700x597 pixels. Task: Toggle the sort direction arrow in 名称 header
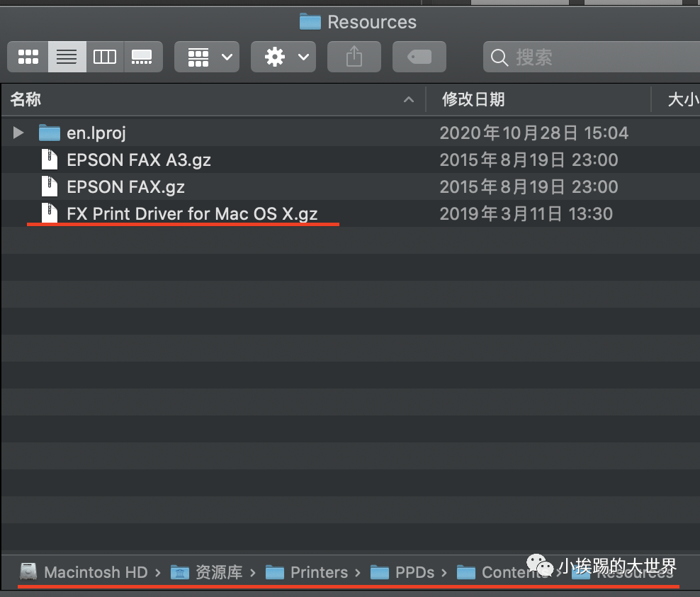coord(409,100)
